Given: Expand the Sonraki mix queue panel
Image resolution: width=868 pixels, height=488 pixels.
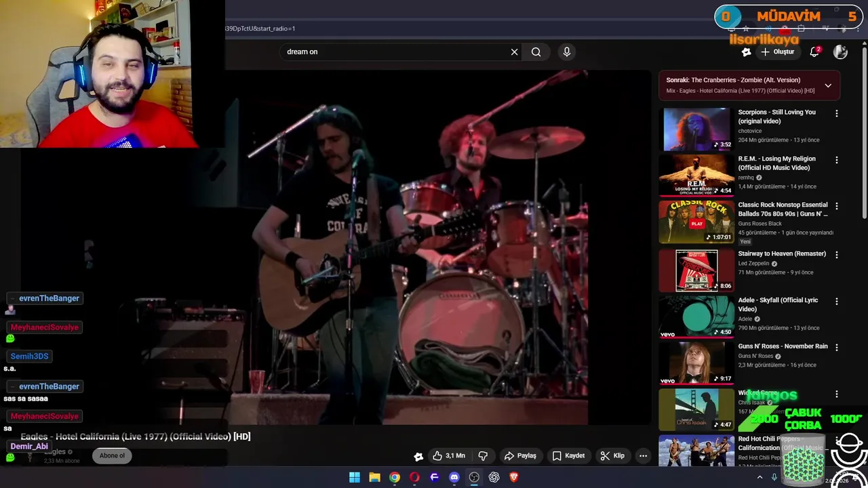Looking at the screenshot, I should click(828, 85).
